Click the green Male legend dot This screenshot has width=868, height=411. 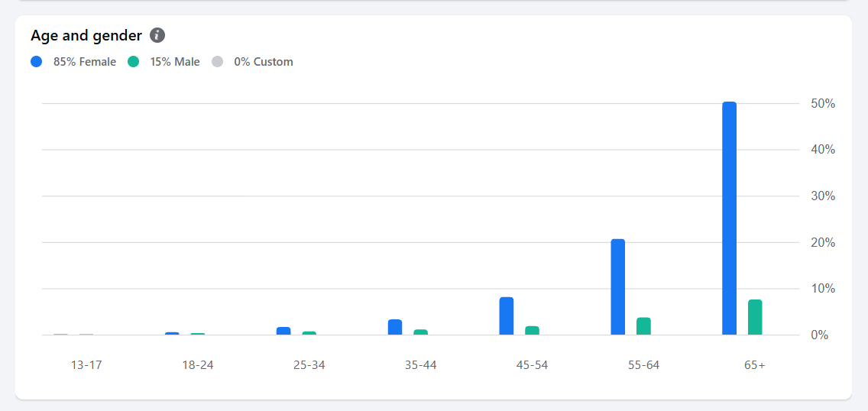tap(133, 62)
